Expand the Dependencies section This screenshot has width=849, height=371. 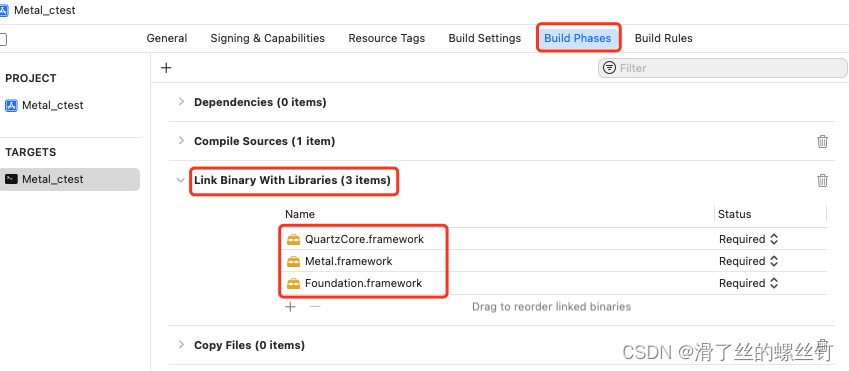point(181,102)
